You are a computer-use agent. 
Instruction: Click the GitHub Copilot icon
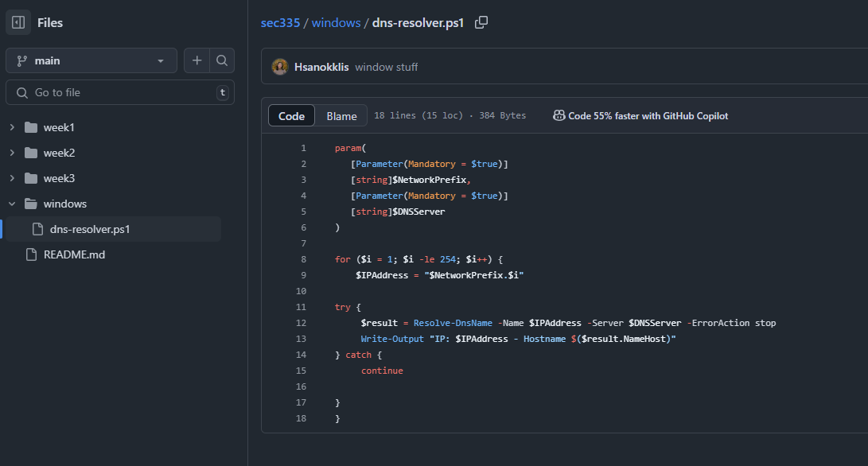point(559,115)
